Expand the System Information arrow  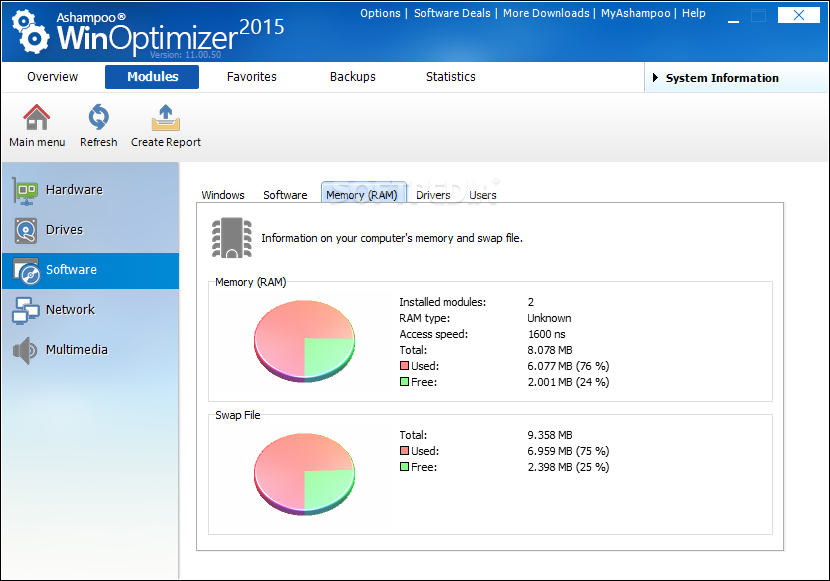click(x=655, y=78)
